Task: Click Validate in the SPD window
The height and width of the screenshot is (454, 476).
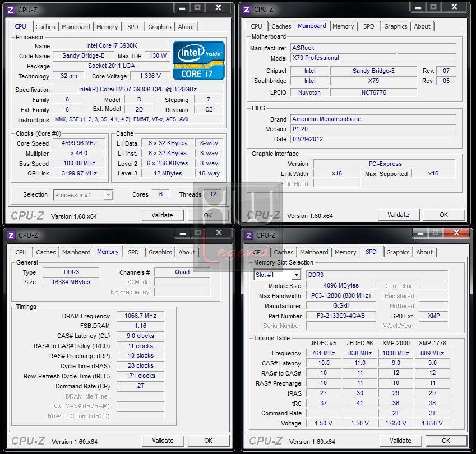Action: [x=400, y=441]
